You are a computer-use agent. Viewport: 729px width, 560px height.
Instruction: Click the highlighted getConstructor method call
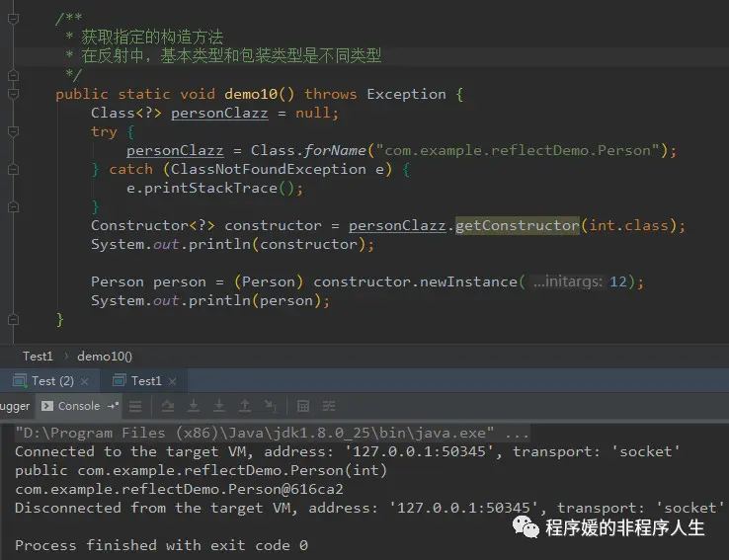point(517,225)
